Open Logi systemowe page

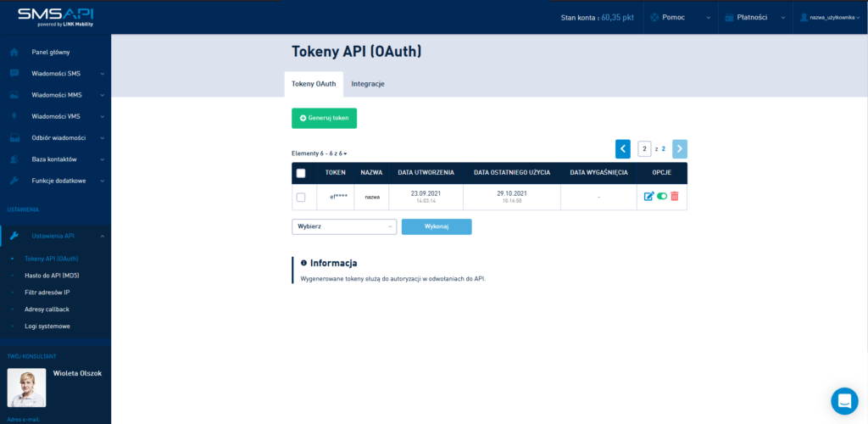(x=47, y=326)
